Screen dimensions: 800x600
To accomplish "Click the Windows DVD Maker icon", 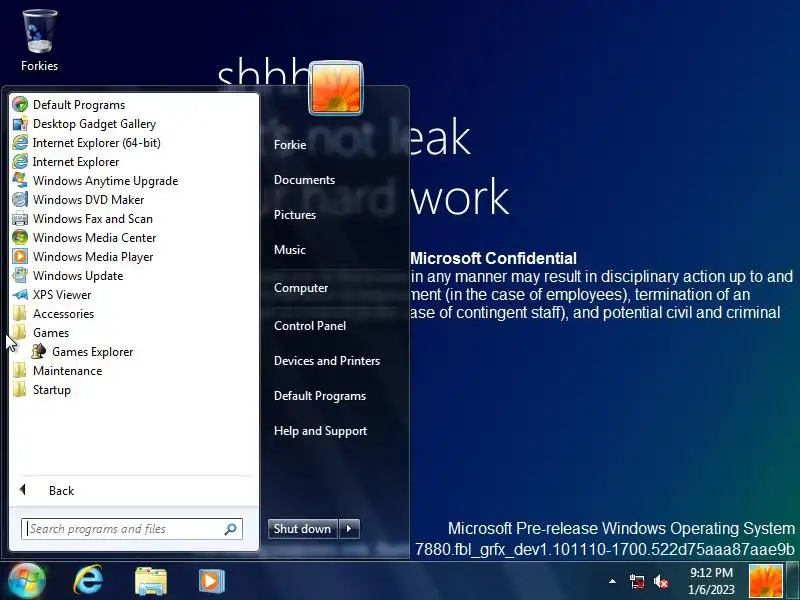I will [20, 199].
